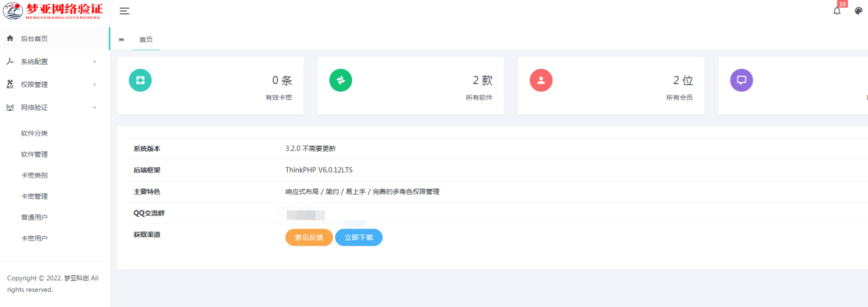This screenshot has height=307, width=868.
Task: Click the 有效卡密 label
Action: (279, 98)
